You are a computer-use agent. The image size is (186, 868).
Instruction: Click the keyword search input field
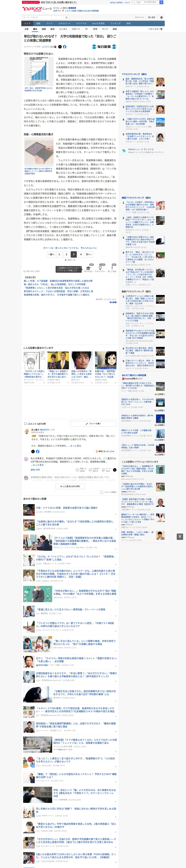coord(44,18)
